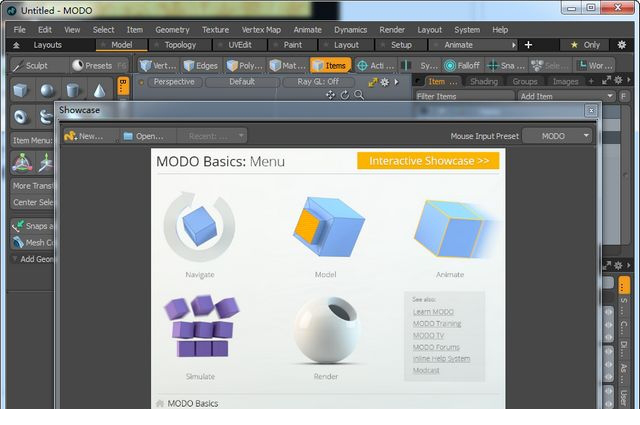Screen dimensions: 640x425
Task: Switch to the Groups panel tab
Action: click(525, 82)
